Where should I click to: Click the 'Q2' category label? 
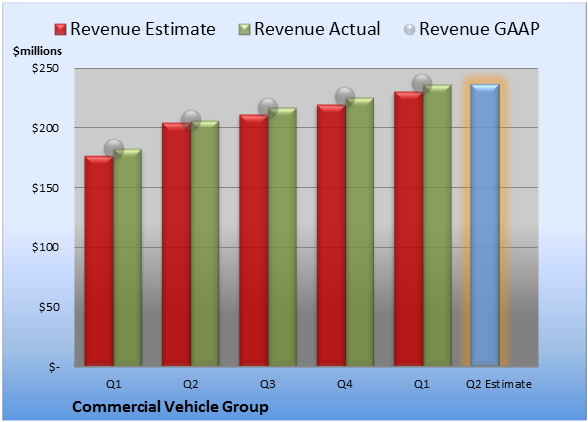[x=190, y=384]
